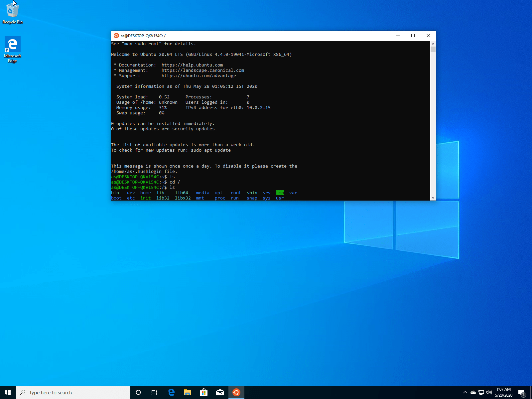
Task: Click the OneDrive cloud tray icon
Action: coord(473,392)
